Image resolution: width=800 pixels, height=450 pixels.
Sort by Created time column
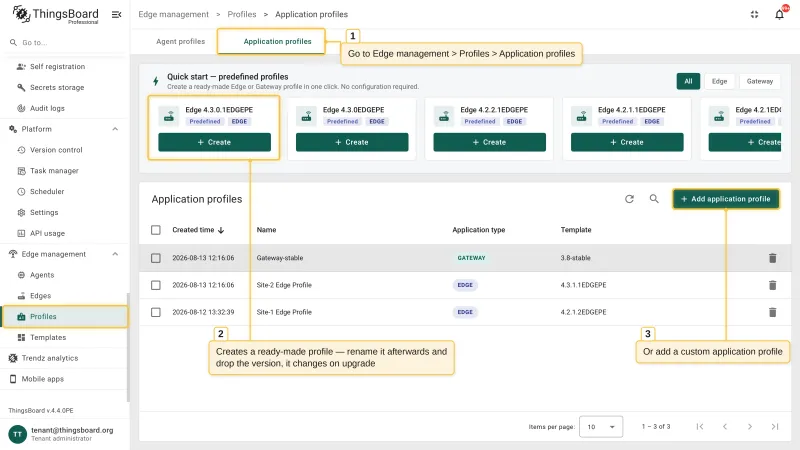coord(198,230)
